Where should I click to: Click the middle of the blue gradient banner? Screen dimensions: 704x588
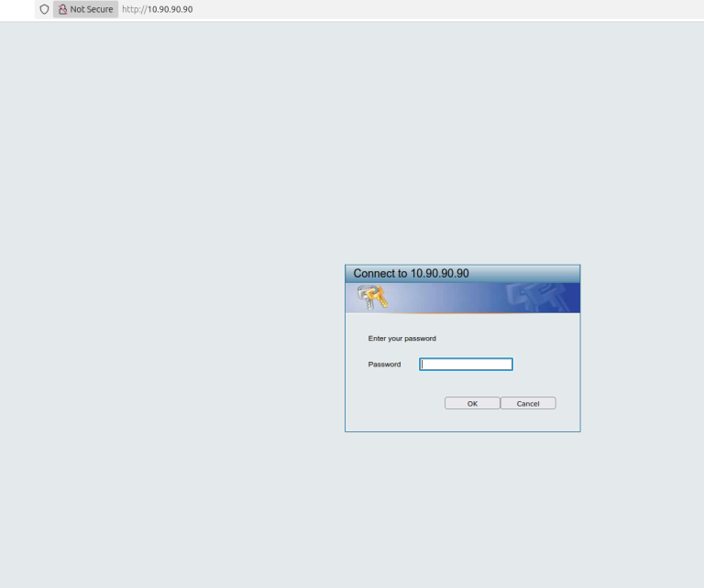point(458,298)
